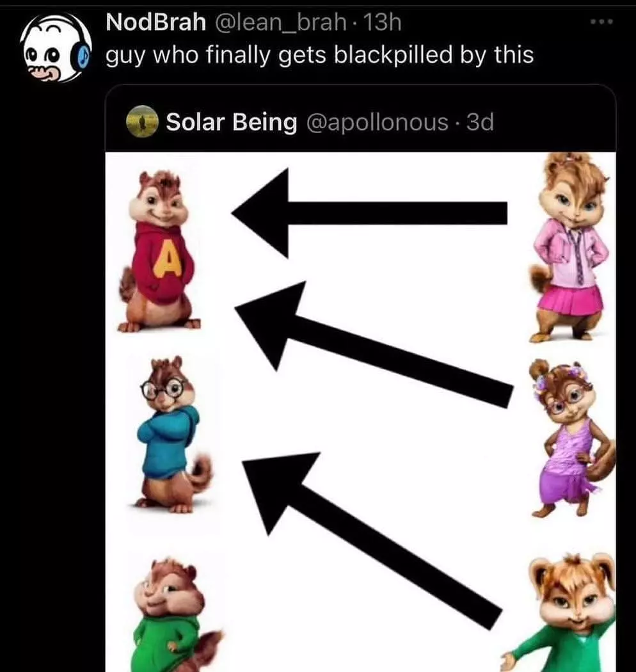Click the tweet text about getting blackpilled
The height and width of the screenshot is (672, 636).
coord(320,56)
